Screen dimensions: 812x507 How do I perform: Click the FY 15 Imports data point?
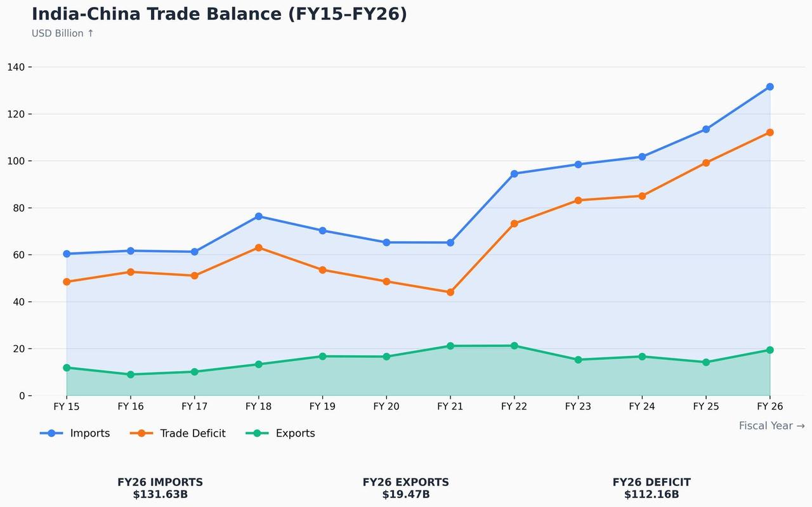(x=67, y=254)
